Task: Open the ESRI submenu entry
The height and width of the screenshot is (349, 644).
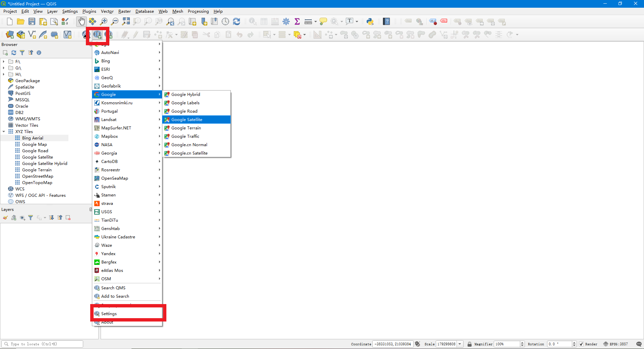Action: tap(127, 69)
